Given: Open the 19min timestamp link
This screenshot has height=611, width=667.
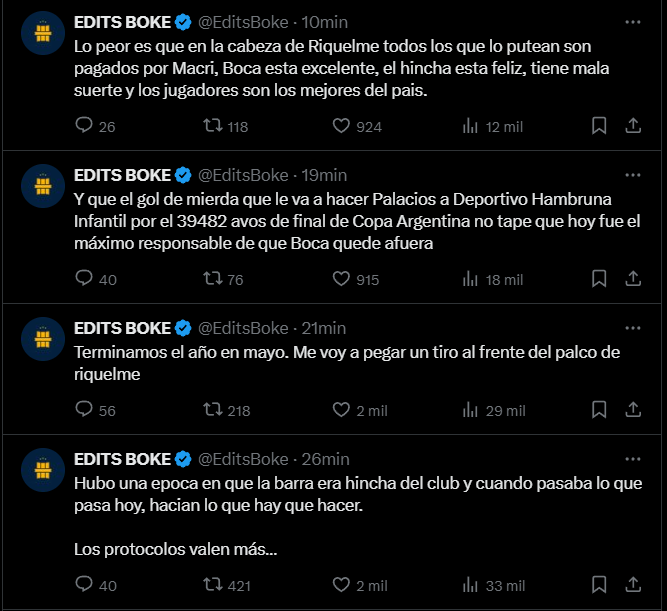Looking at the screenshot, I should pos(324,175).
